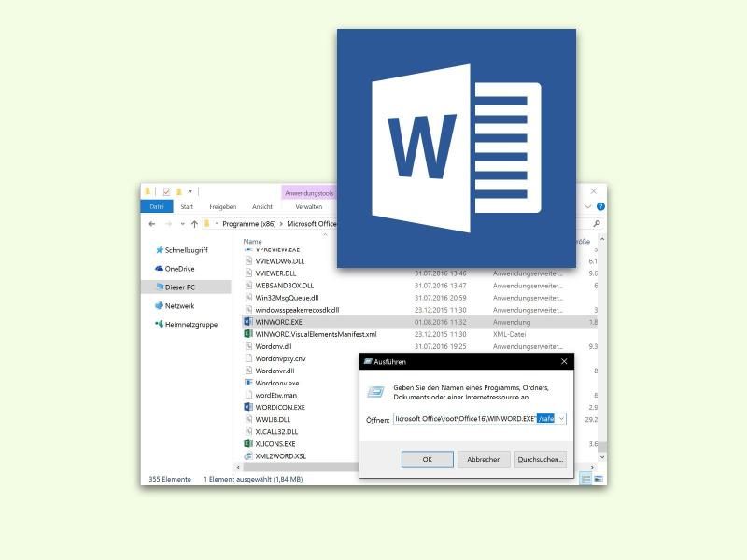Viewport: 747px width, 560px height.
Task: Click the Heimnetzgruppe icon in navigation pane
Action: coord(159,324)
